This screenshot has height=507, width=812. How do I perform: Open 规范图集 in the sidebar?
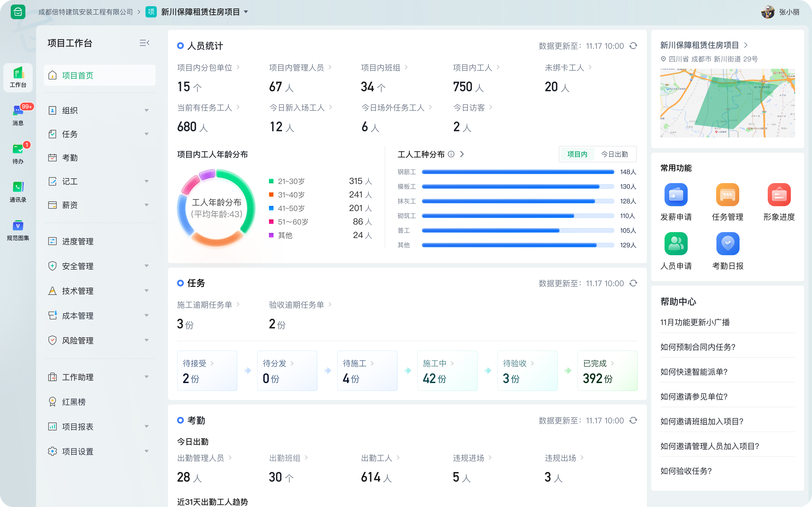[18, 230]
